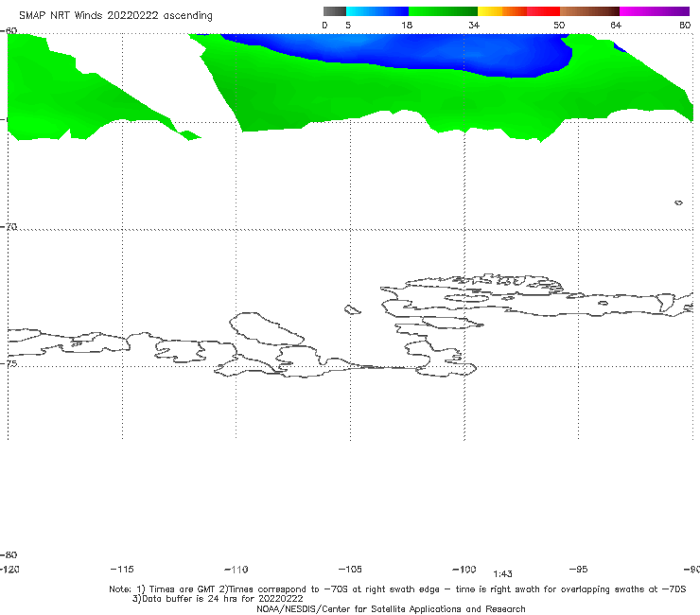The width and height of the screenshot is (700, 615).
Task: Click the color bar label '64'
Action: coord(616,25)
